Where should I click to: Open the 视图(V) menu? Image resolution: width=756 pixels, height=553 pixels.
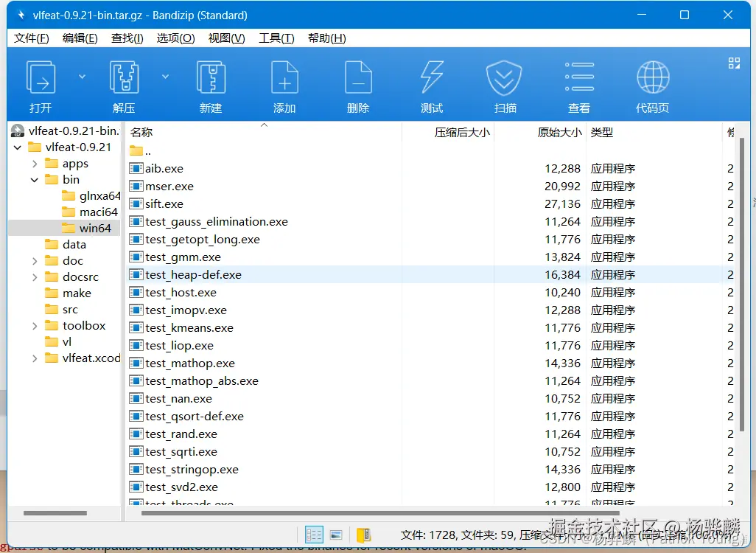(227, 38)
